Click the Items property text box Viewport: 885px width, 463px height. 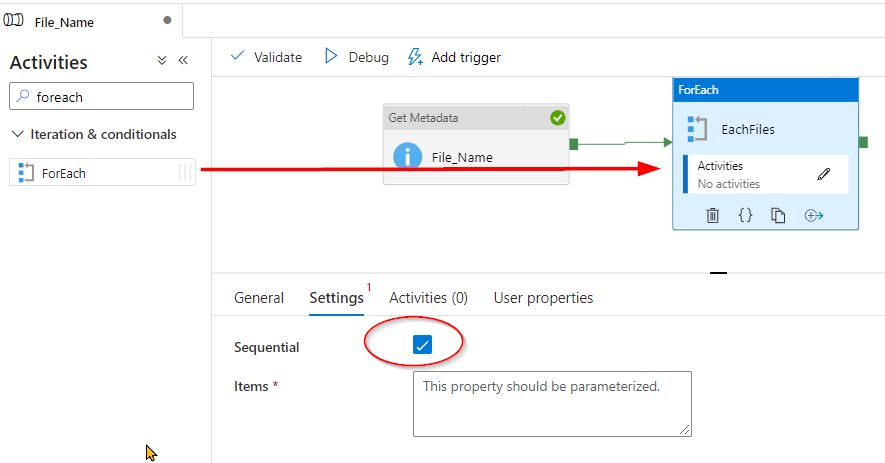tap(551, 404)
